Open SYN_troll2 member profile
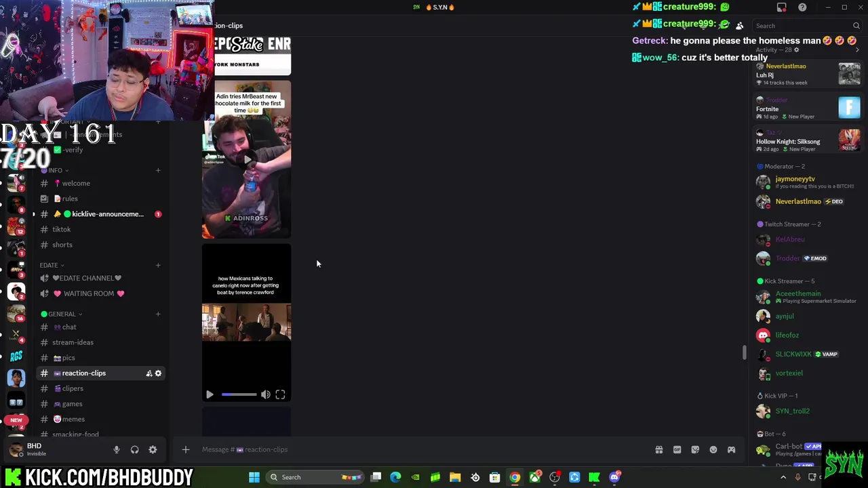Screen dimensions: 868x488 coord(808,411)
